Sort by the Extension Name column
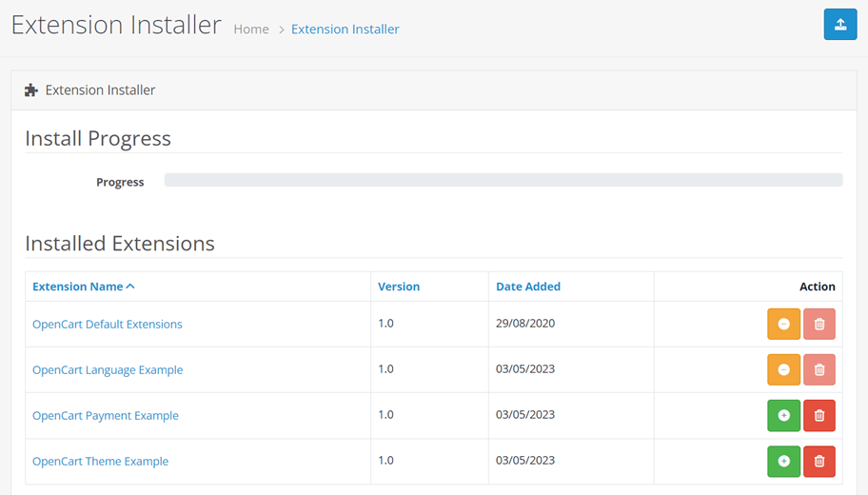 click(84, 287)
